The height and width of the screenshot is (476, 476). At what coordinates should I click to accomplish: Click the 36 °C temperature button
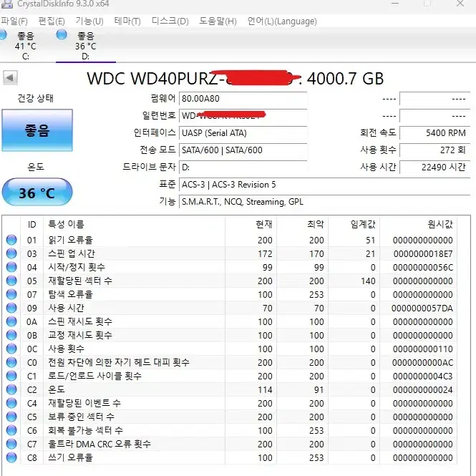click(x=37, y=193)
